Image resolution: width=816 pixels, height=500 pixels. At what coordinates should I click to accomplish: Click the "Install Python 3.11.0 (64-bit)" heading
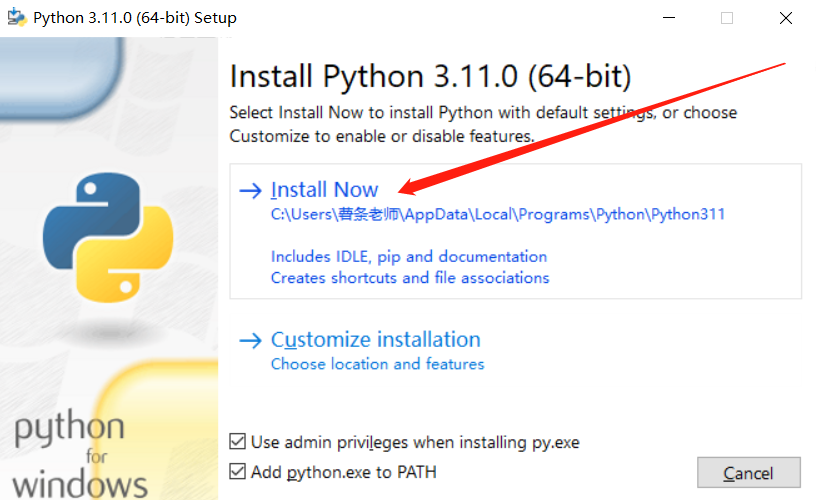click(430, 76)
